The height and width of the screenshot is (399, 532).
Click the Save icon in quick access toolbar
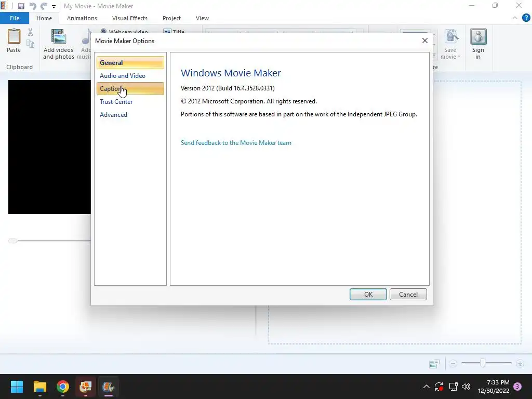click(21, 6)
